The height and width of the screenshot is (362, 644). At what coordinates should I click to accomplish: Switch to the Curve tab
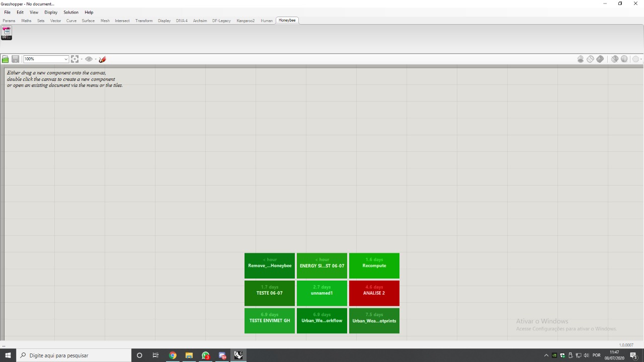tap(71, 21)
